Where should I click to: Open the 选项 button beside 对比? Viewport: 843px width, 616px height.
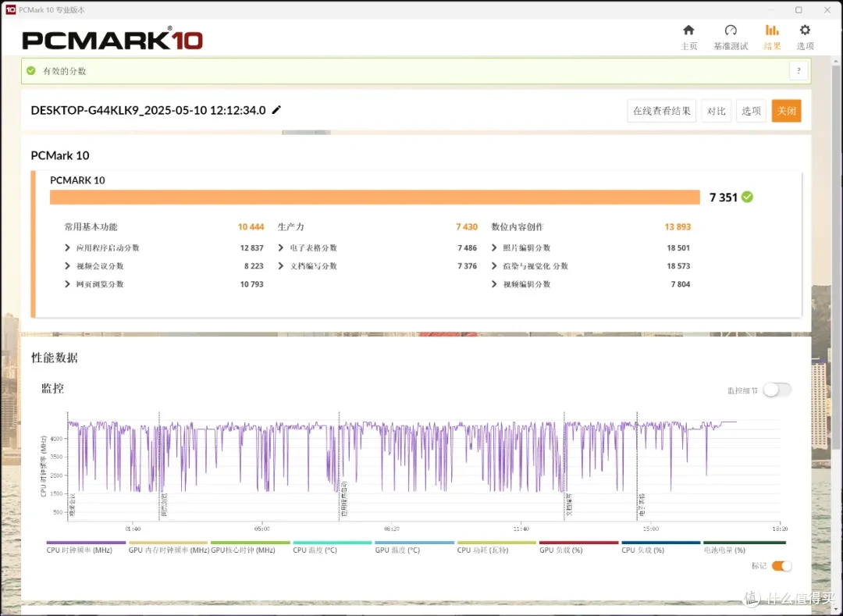pyautogui.click(x=751, y=111)
